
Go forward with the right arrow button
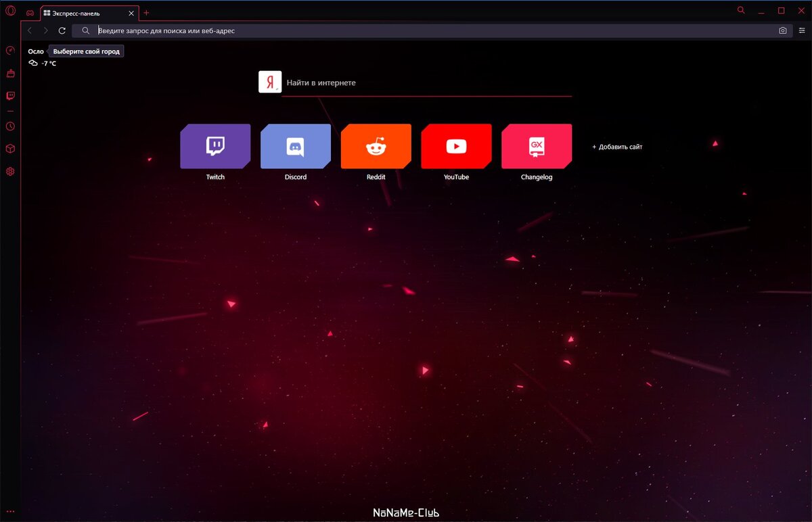point(45,30)
